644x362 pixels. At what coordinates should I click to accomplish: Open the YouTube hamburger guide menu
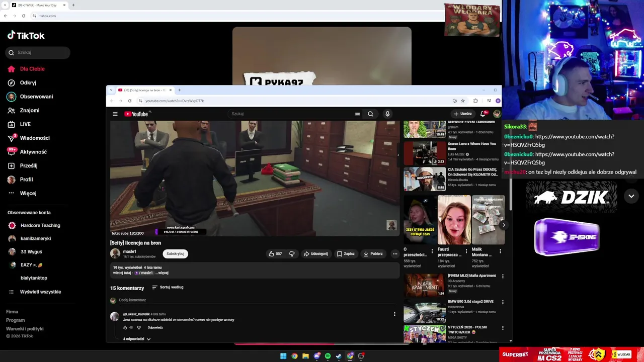115,114
